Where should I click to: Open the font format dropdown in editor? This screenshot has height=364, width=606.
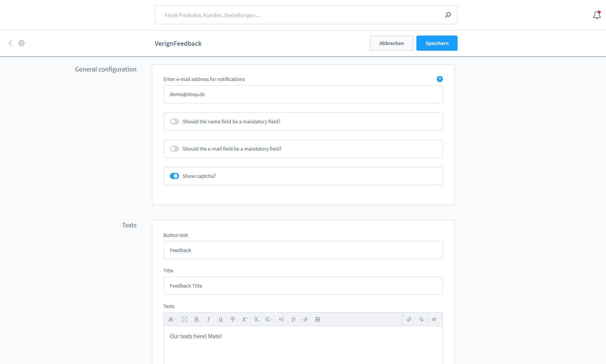pyautogui.click(x=172, y=319)
